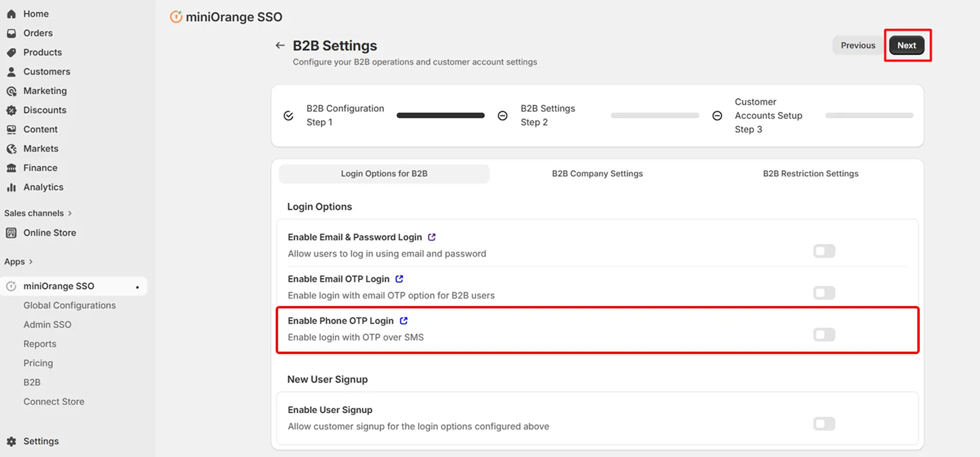Viewport: 980px width, 457px height.
Task: Expand the Apps chevron
Action: [x=30, y=262]
